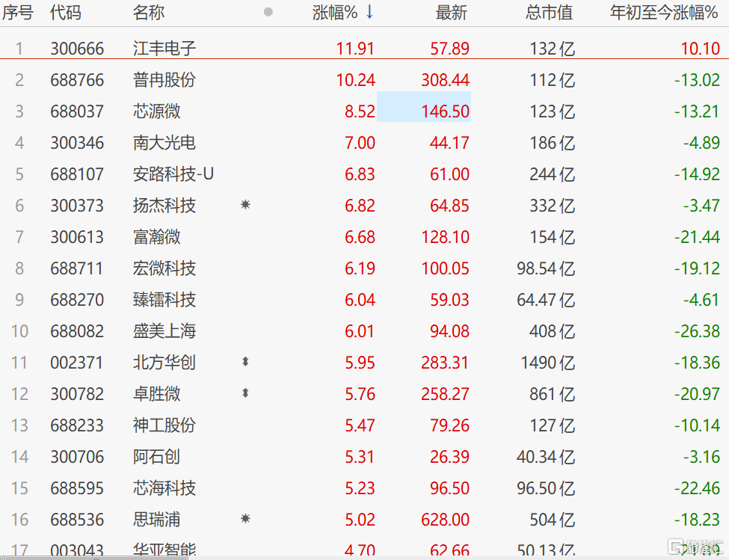Click the 10.24 gain percentage cell
Viewport: 729px width, 560px height.
click(356, 81)
